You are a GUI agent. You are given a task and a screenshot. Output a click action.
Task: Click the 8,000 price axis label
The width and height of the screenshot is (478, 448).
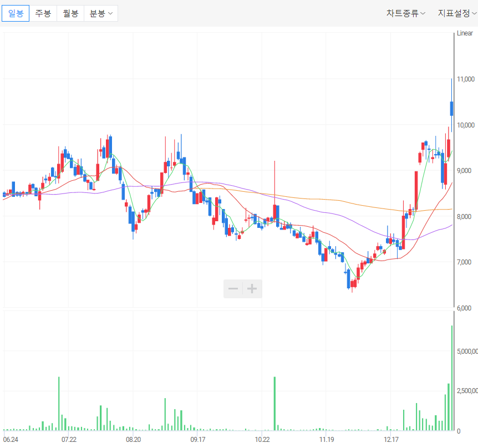pyautogui.click(x=464, y=217)
